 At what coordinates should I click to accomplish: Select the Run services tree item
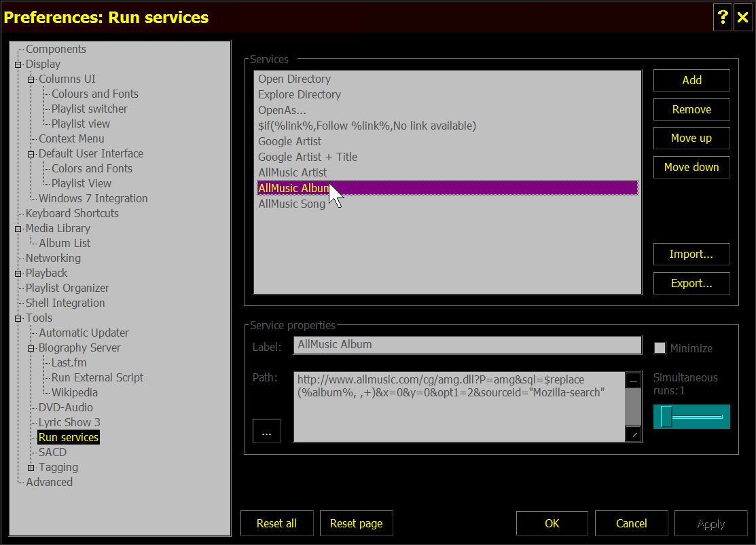(69, 438)
